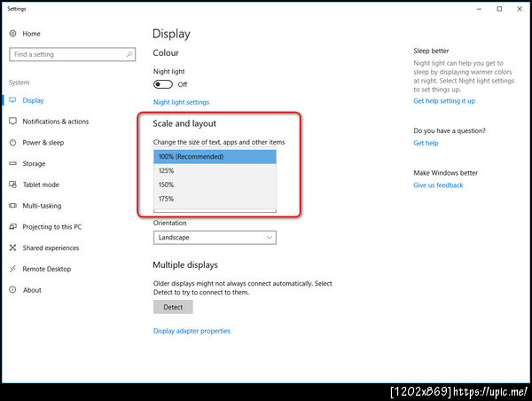Open Display adapter properties link
Viewport: 532px width, 401px height.
coord(192,331)
